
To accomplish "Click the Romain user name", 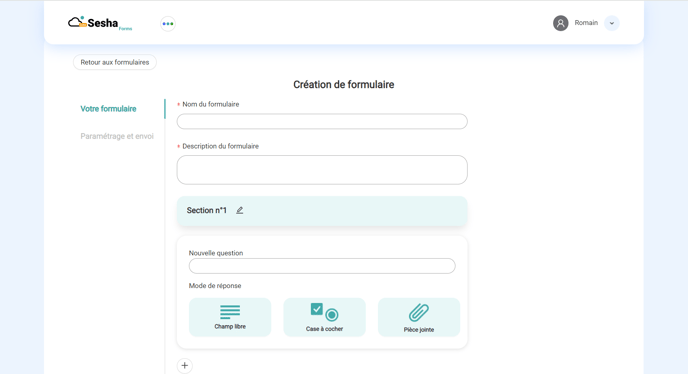I will tap(586, 23).
